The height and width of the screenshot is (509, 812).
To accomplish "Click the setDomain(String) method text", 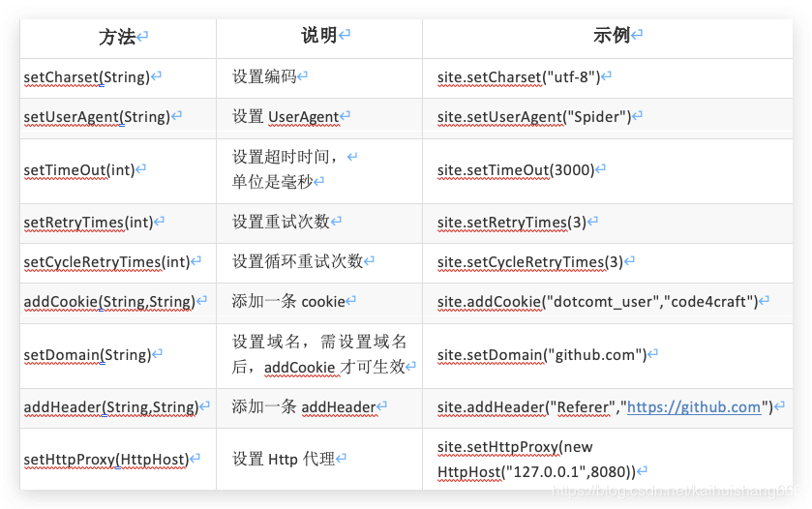I will pos(87,355).
